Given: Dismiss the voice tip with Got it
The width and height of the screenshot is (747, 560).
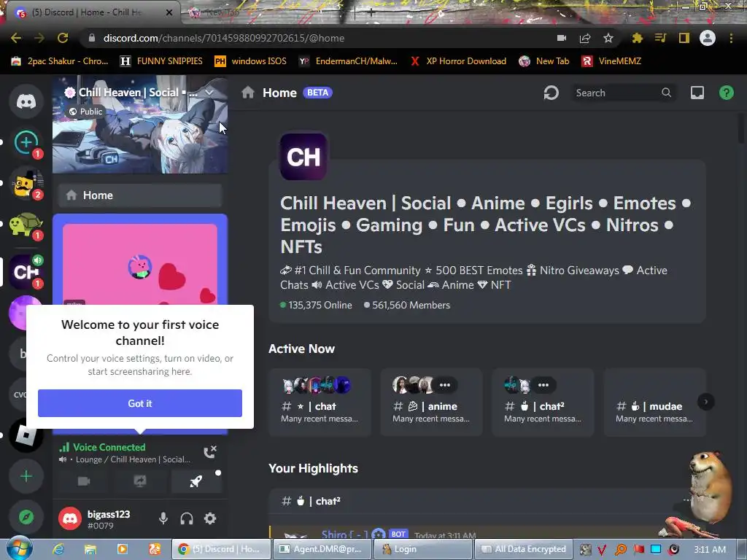Looking at the screenshot, I should [x=139, y=403].
